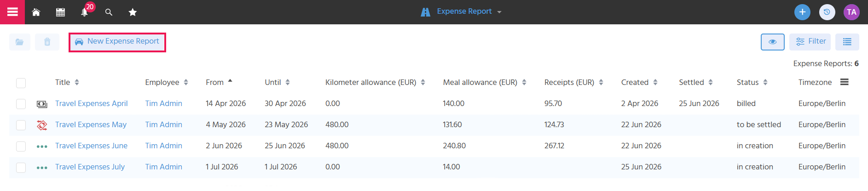Open the recent history clock icon
868x191 pixels.
pyautogui.click(x=827, y=12)
